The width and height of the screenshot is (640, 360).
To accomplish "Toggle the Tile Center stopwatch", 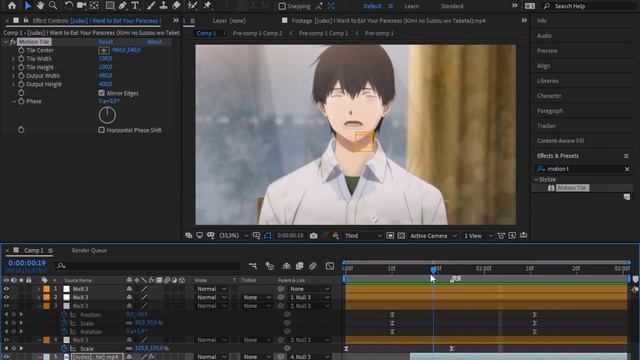I will click(21, 50).
